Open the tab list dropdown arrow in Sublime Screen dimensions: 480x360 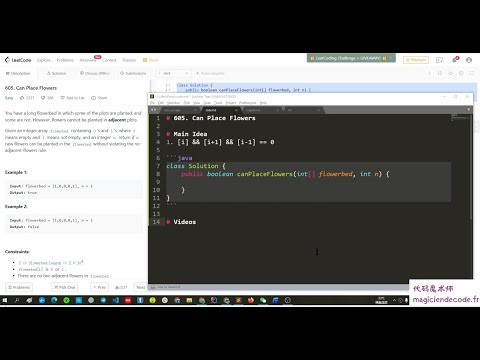pyautogui.click(x=468, y=110)
